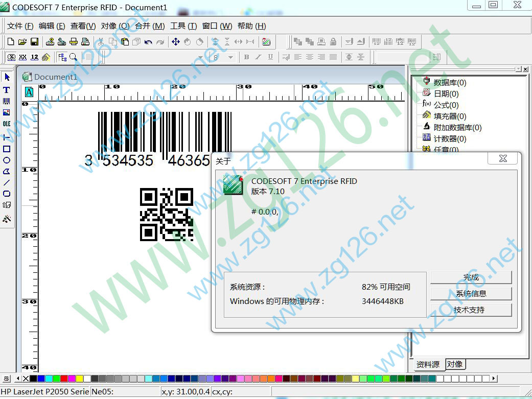532x399 pixels.
Task: Select the Rectangle drawing tool
Action: pyautogui.click(x=7, y=149)
